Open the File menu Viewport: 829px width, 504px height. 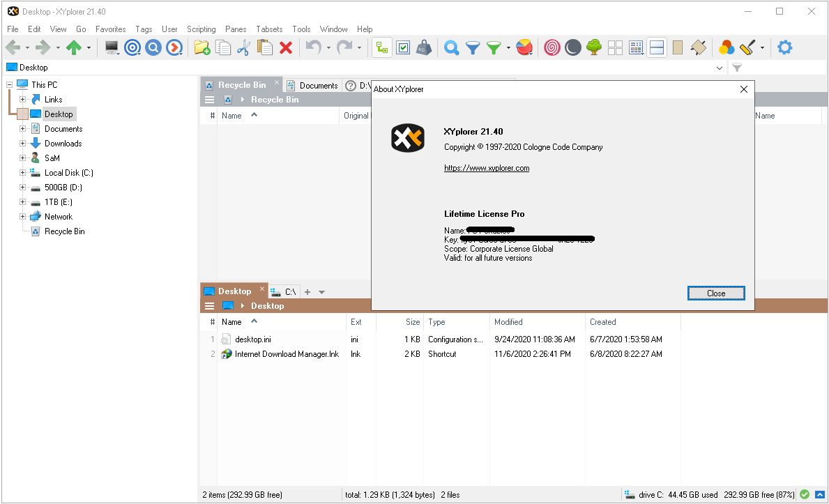13,29
